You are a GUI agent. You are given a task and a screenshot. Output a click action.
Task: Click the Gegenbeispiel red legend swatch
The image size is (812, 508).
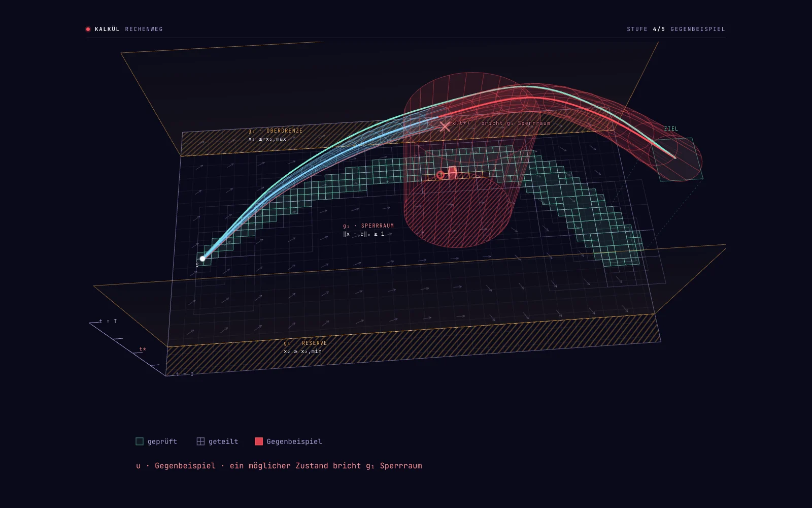pyautogui.click(x=259, y=441)
